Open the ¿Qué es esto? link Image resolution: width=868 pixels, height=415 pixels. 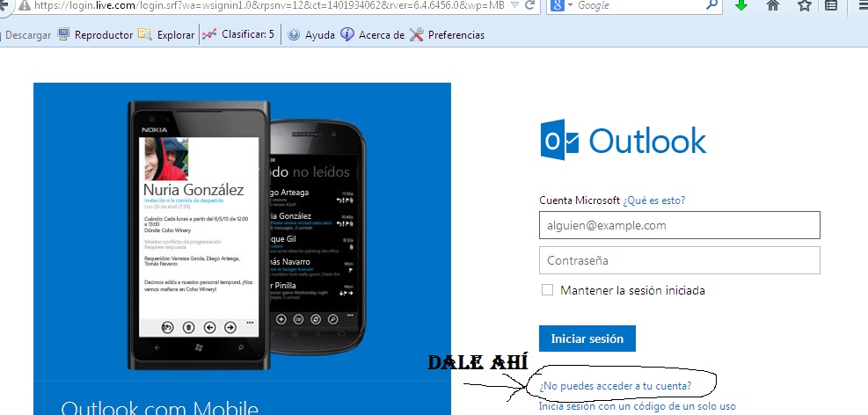tap(653, 200)
